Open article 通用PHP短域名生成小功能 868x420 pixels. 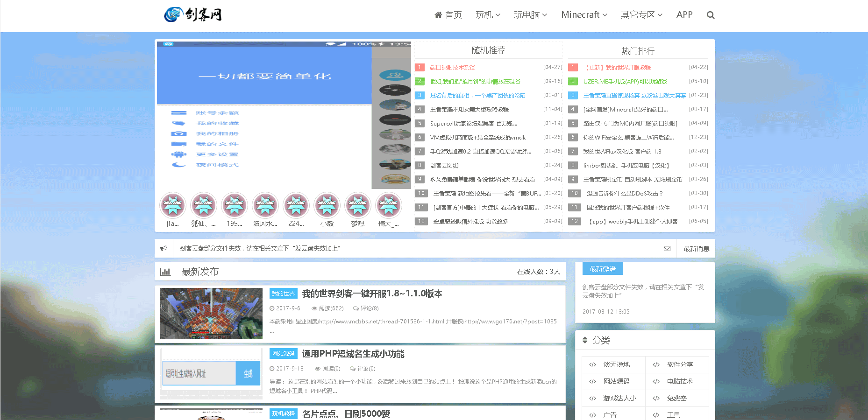point(353,354)
